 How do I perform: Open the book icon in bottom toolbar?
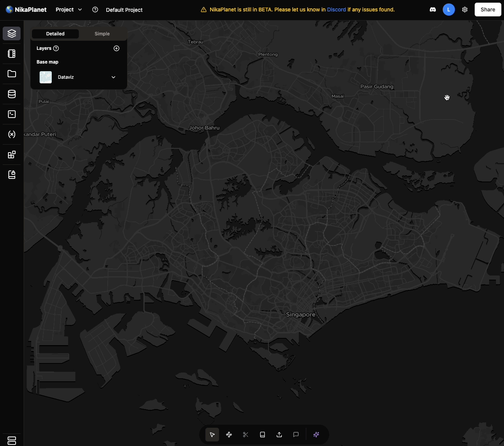tap(262, 435)
